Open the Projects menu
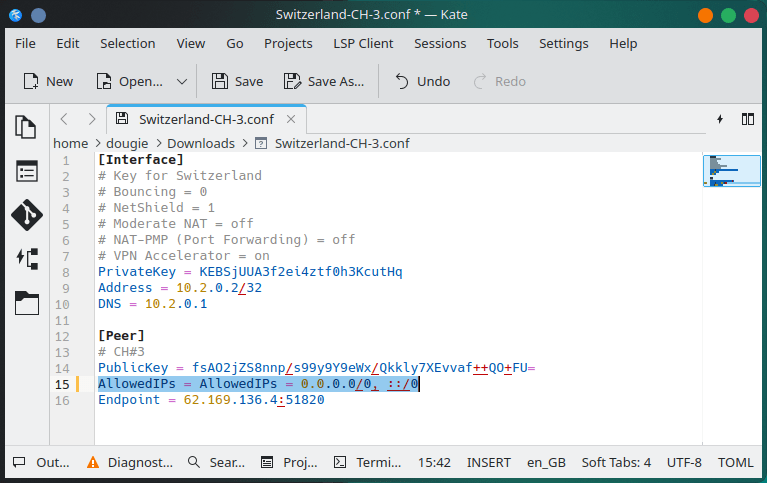The height and width of the screenshot is (483, 767). 288,44
